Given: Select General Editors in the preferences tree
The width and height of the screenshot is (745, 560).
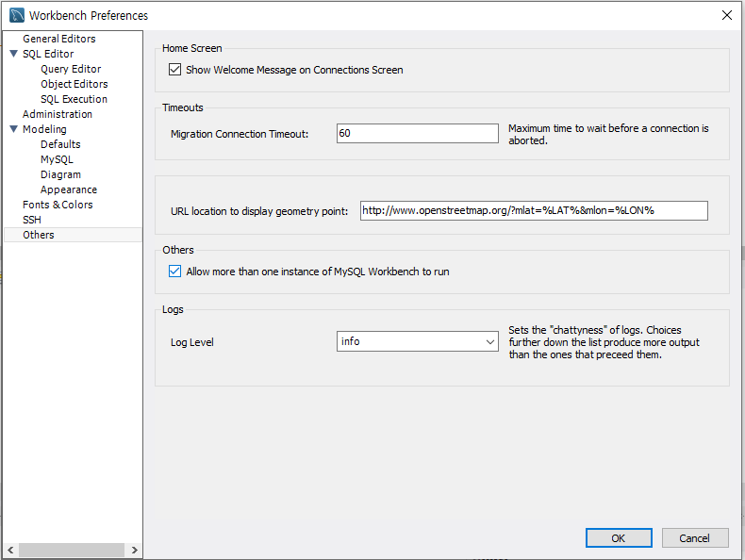Looking at the screenshot, I should click(58, 39).
